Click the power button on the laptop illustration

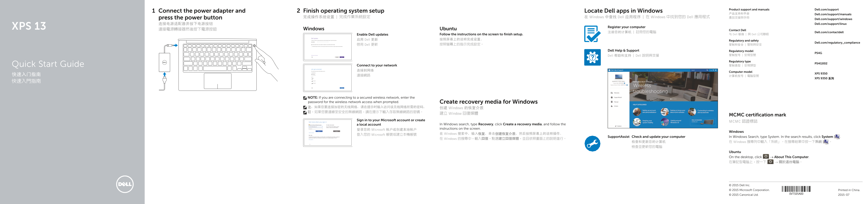[254, 46]
